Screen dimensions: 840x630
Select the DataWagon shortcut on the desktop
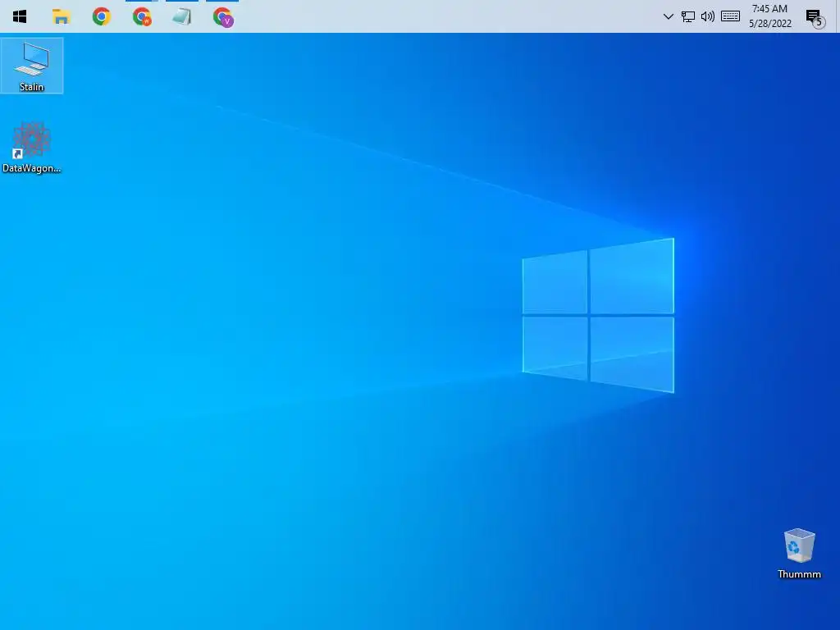coord(32,148)
